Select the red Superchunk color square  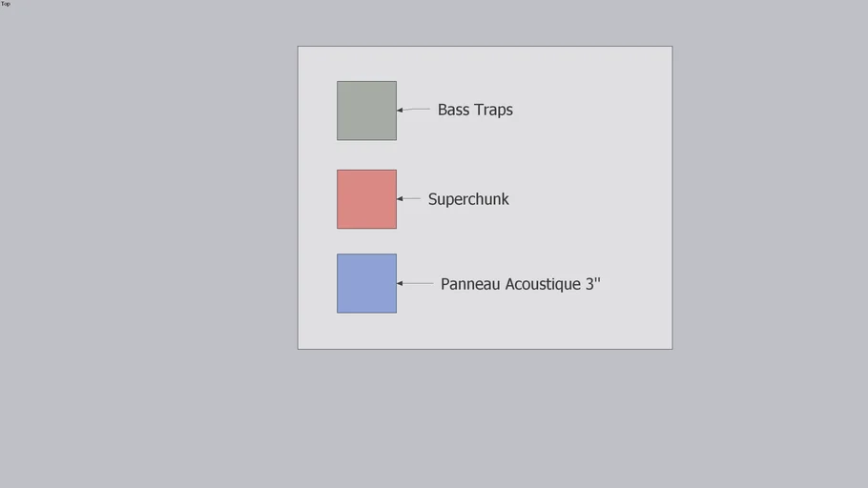(x=366, y=199)
